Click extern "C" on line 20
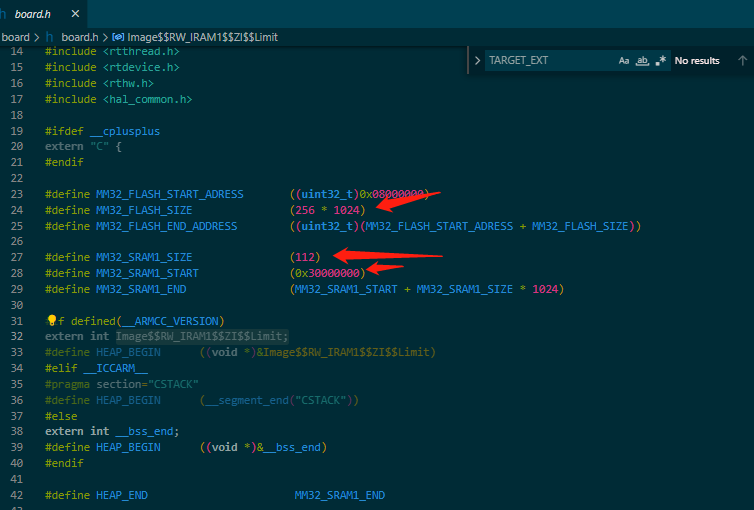Image resolution: width=754 pixels, height=510 pixels. click(x=77, y=146)
